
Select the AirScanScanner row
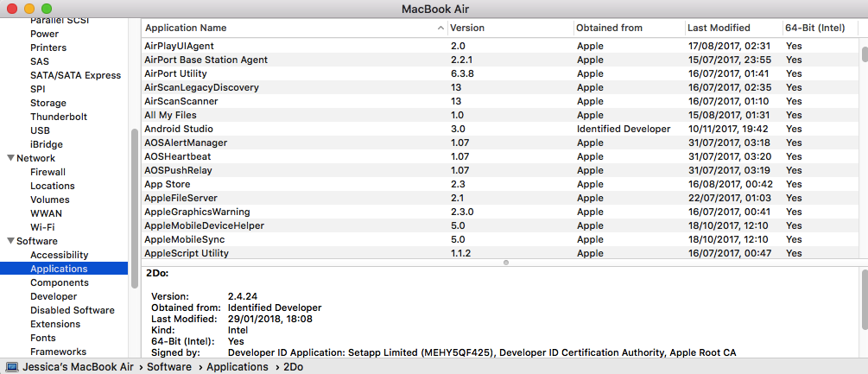click(x=500, y=101)
